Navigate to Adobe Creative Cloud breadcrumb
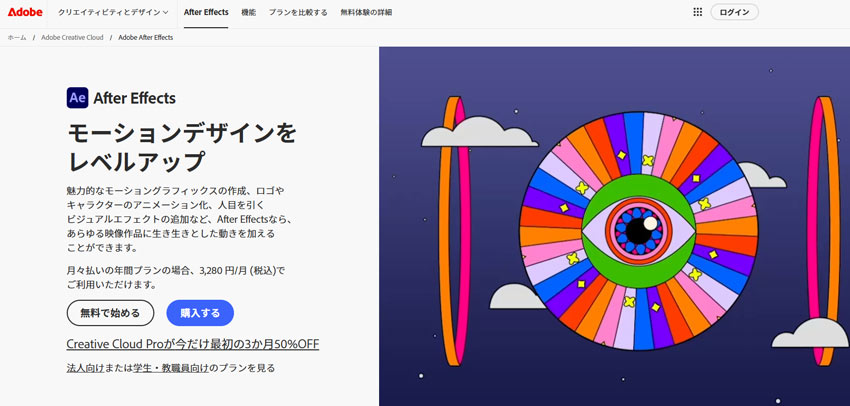 point(71,37)
